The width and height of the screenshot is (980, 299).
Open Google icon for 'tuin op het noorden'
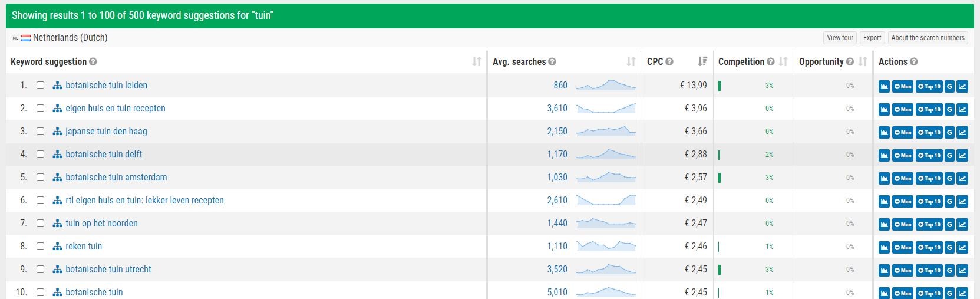pos(949,224)
